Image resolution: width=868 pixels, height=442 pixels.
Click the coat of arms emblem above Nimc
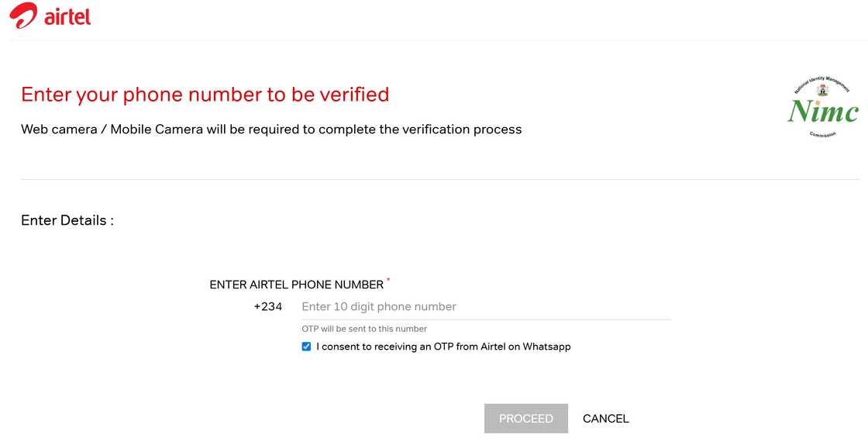823,90
